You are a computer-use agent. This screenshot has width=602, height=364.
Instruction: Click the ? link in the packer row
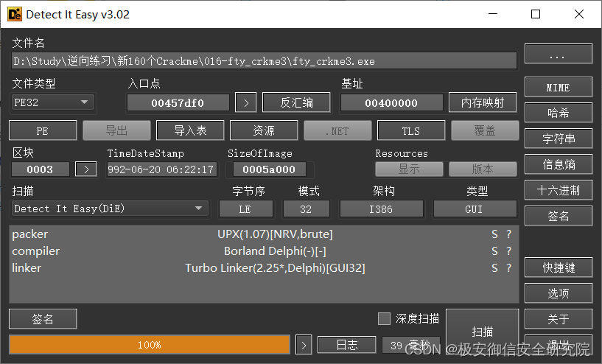point(508,234)
